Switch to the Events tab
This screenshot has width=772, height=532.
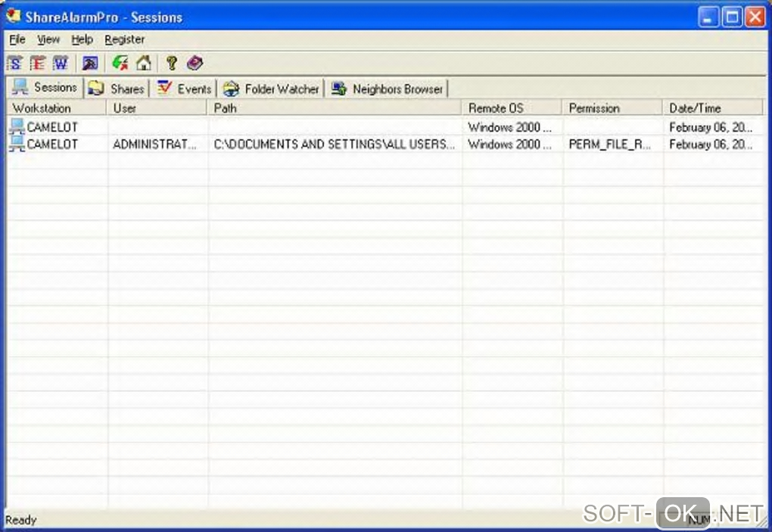[x=184, y=89]
